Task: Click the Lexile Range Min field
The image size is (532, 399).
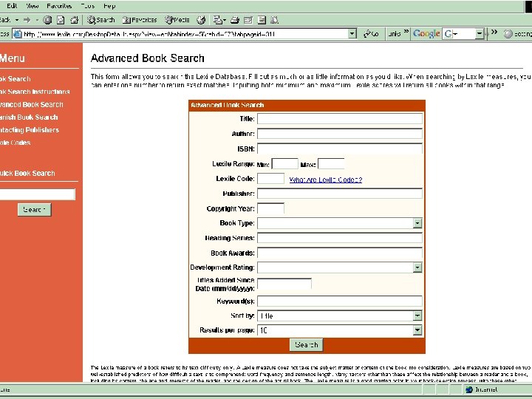Action: (x=285, y=164)
